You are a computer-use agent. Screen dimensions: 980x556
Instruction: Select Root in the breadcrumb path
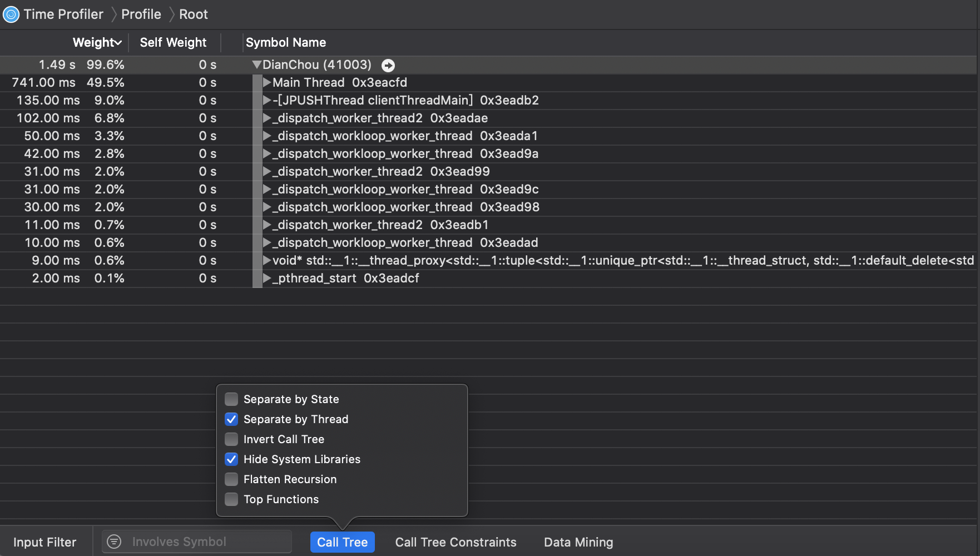[194, 14]
